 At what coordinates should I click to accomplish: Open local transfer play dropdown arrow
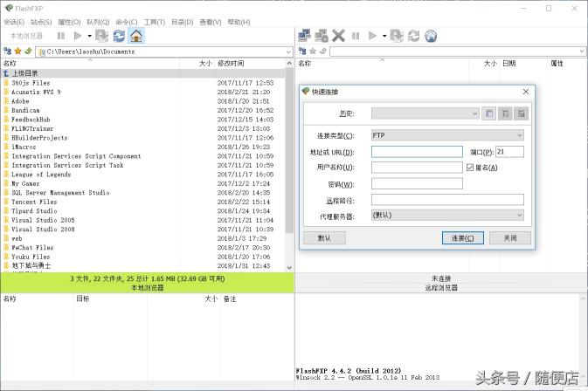90,36
